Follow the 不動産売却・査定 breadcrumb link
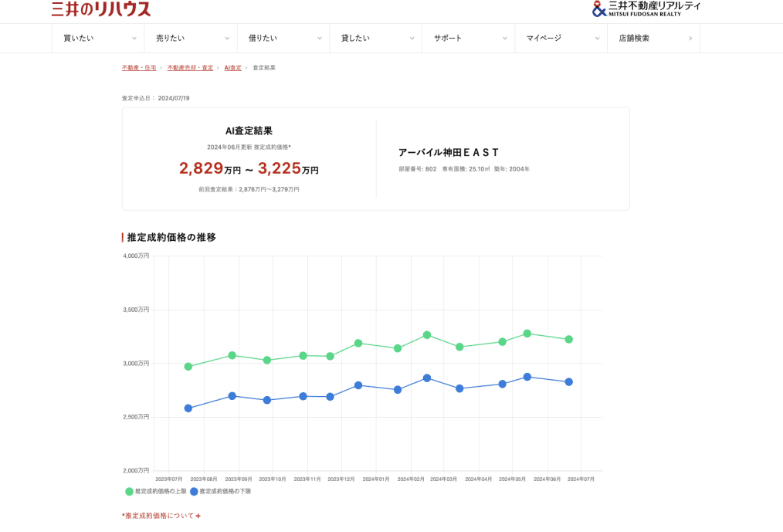Viewport: 783px width, 532px height. [x=190, y=67]
